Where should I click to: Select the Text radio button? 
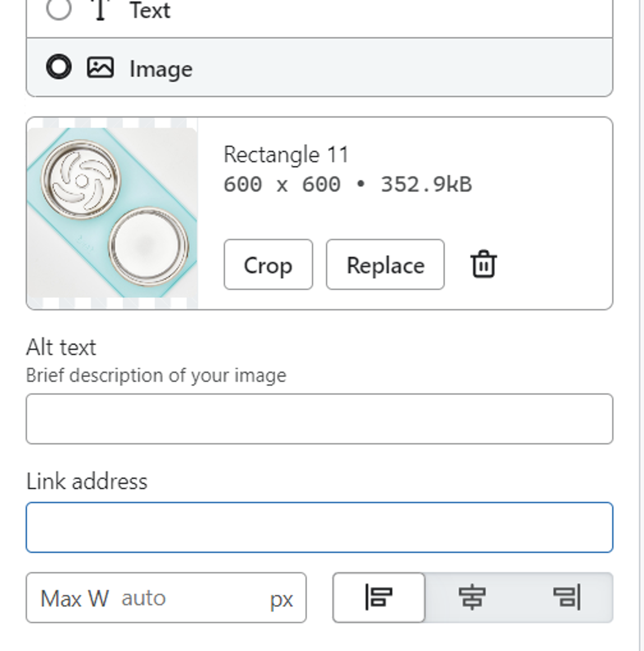point(59,9)
